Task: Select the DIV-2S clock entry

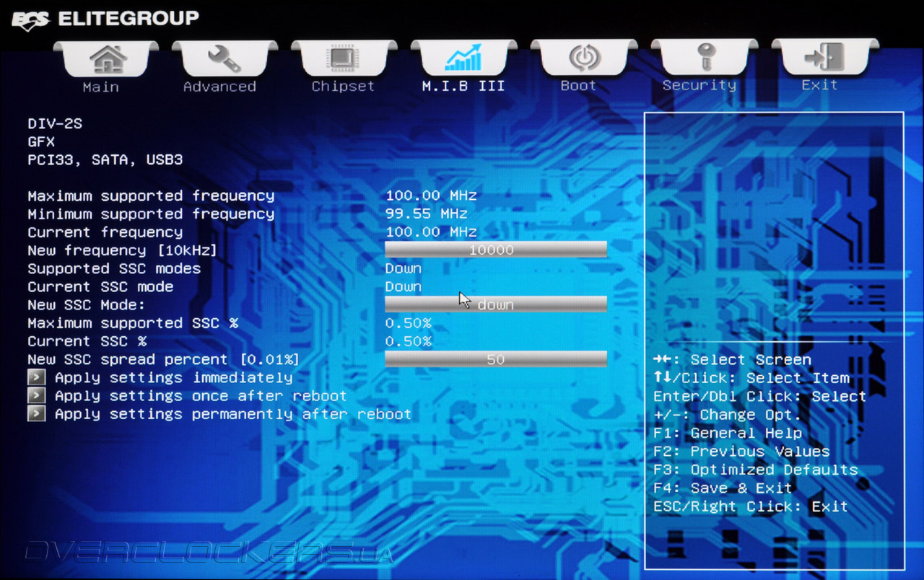Action: [55, 123]
